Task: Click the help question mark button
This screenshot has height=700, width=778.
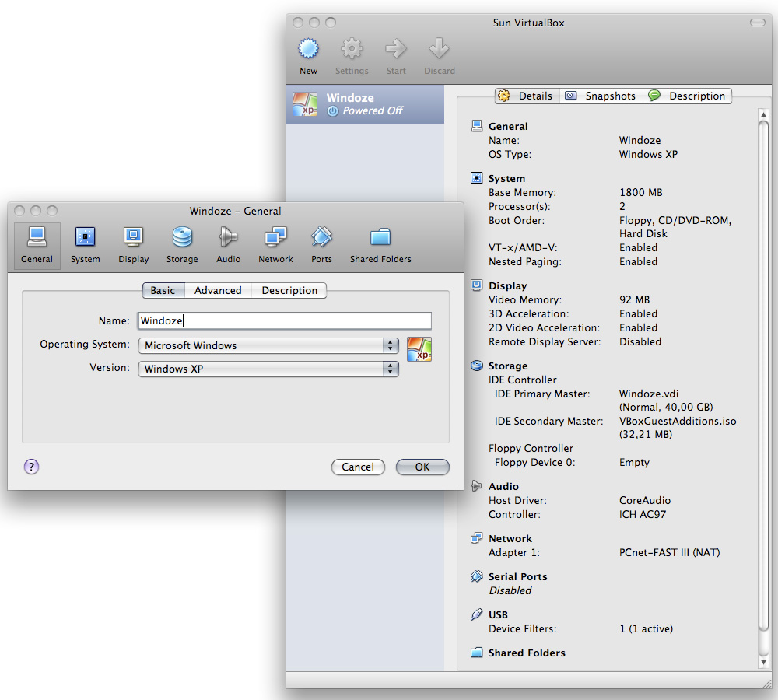Action: [31, 467]
